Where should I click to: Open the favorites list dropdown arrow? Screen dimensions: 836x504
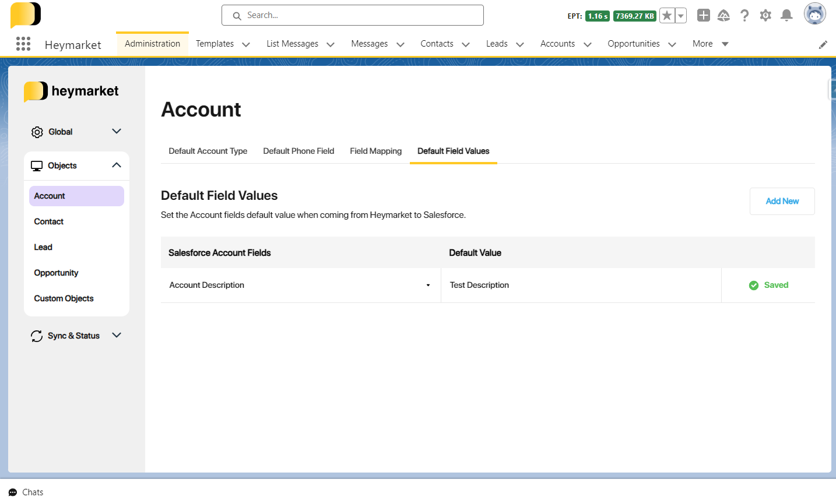point(680,16)
